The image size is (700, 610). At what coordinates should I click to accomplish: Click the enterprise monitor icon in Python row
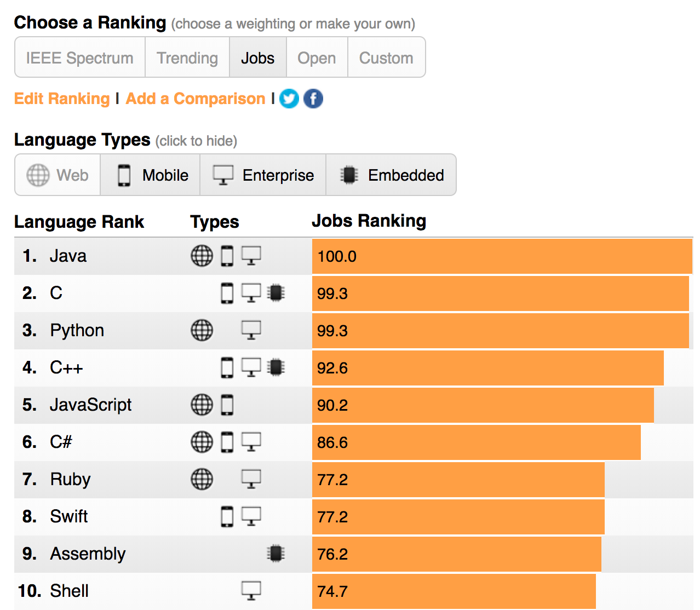[x=251, y=330]
